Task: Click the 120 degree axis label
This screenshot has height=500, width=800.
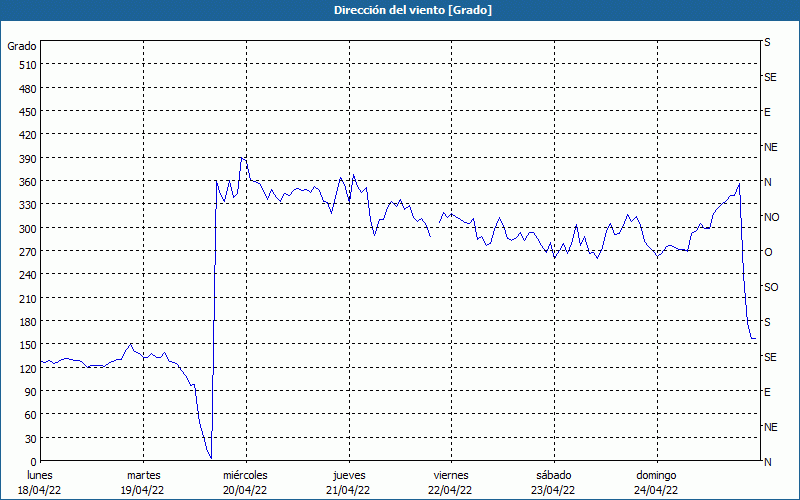Action: tap(28, 369)
